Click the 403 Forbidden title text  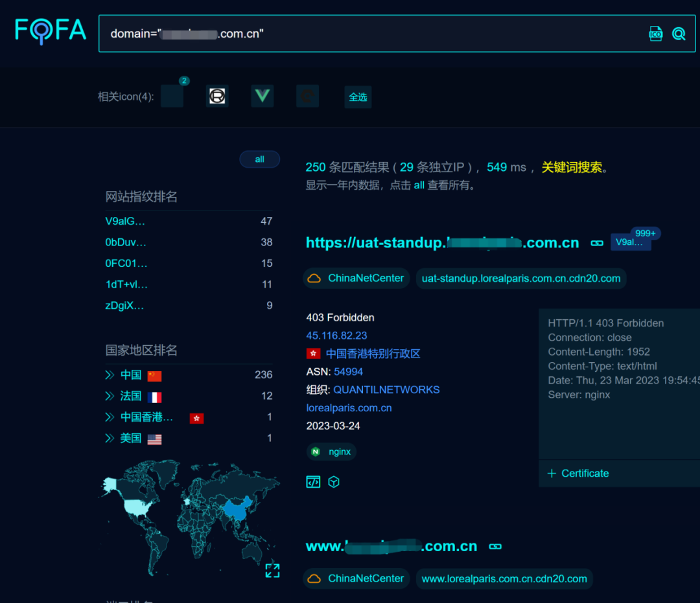[x=340, y=317]
